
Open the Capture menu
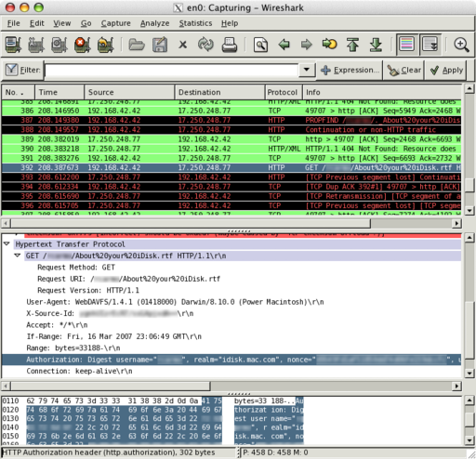click(115, 23)
